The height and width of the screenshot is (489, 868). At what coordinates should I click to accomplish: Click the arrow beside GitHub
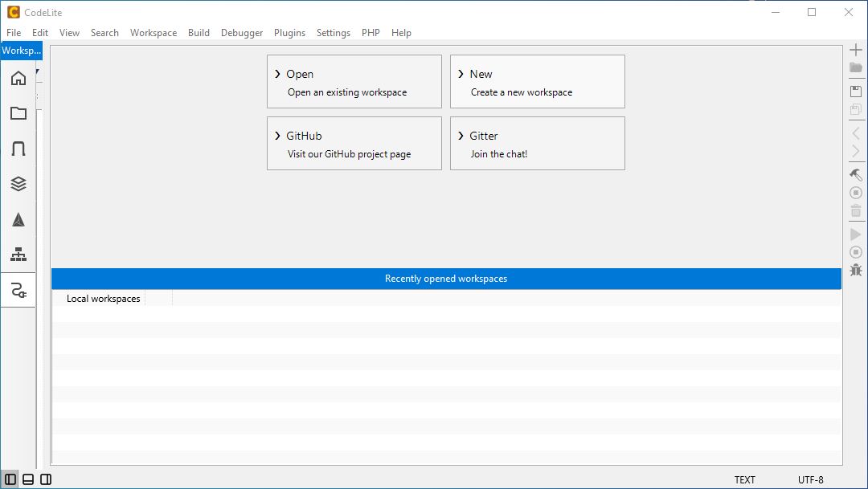(x=278, y=136)
